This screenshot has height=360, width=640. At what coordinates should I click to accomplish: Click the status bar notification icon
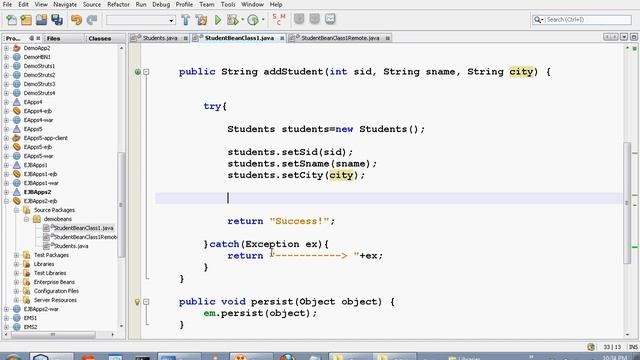591,347
